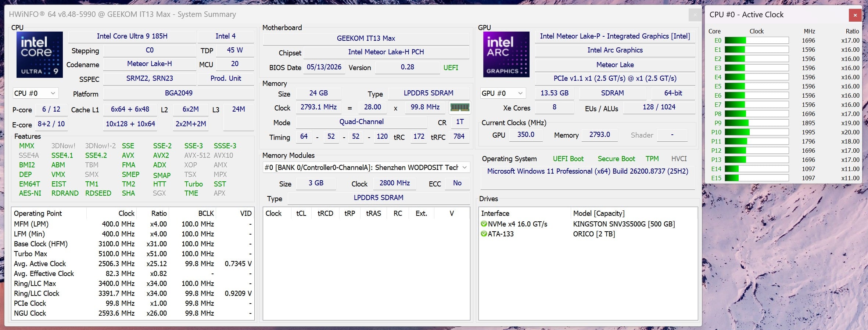
Task: Close the System Summary window
Action: point(695,15)
